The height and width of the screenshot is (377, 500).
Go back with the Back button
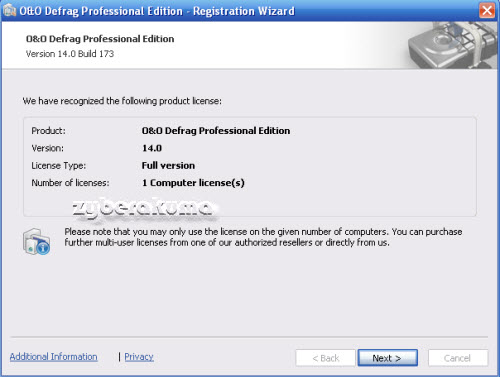[x=325, y=358]
